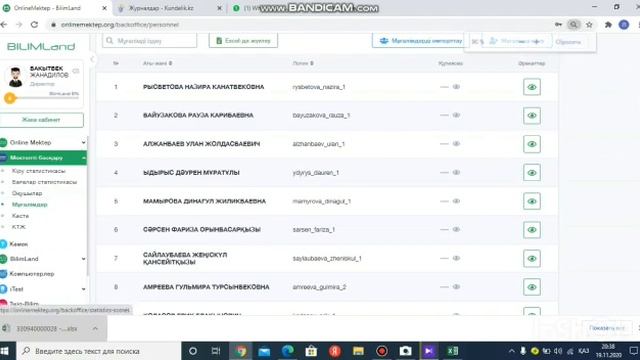Sort table by Логин column

[x=303, y=63]
